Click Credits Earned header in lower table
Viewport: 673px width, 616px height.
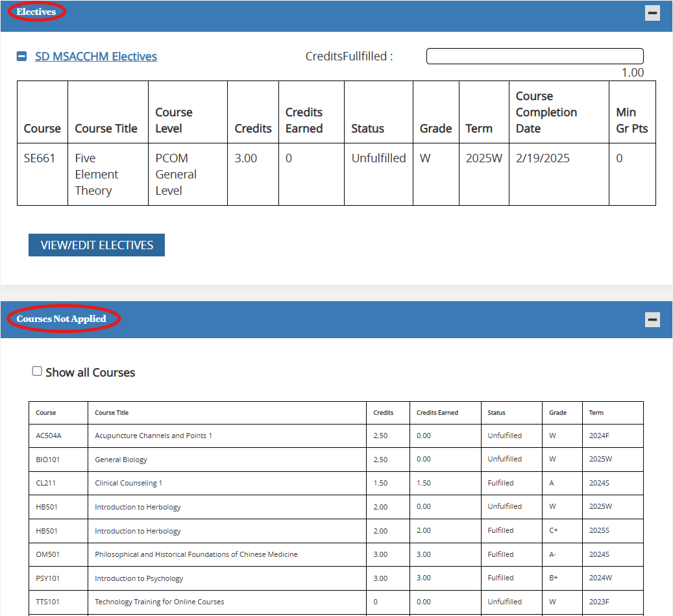(437, 413)
